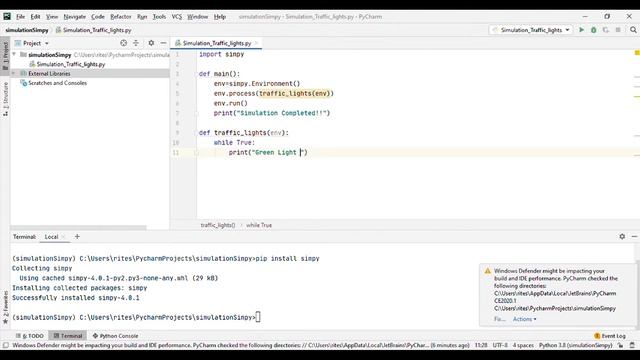Open the Help menu
Screen dimensions: 640x360
[220, 17]
